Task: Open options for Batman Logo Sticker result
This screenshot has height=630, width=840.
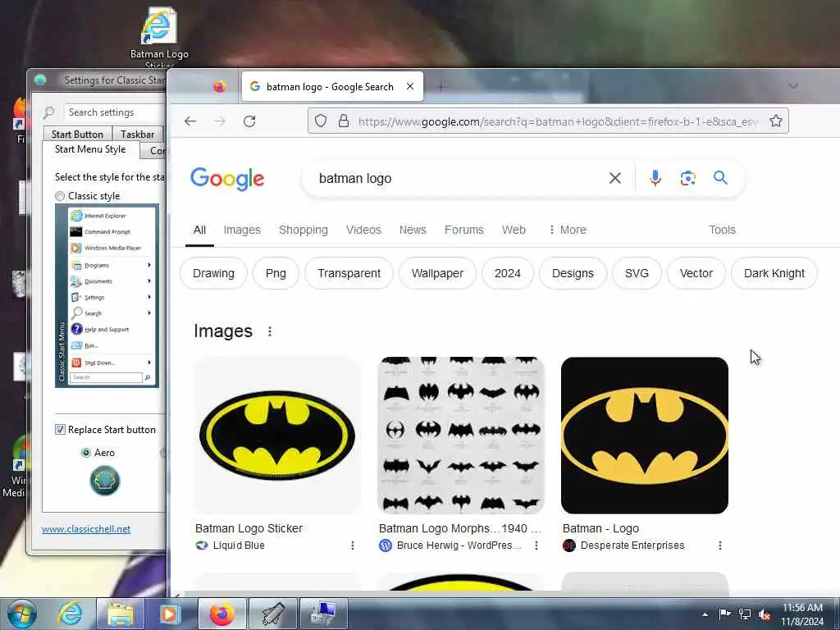Action: 352,546
